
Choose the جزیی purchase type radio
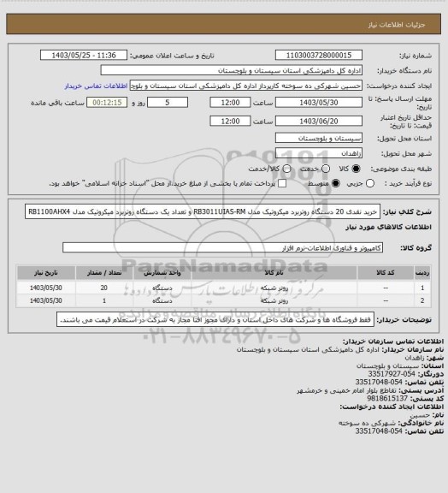coord(370,183)
